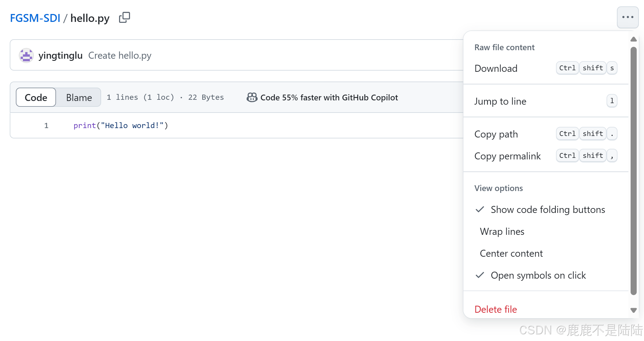
Task: Click yingtinglu's avatar image
Action: 26,55
